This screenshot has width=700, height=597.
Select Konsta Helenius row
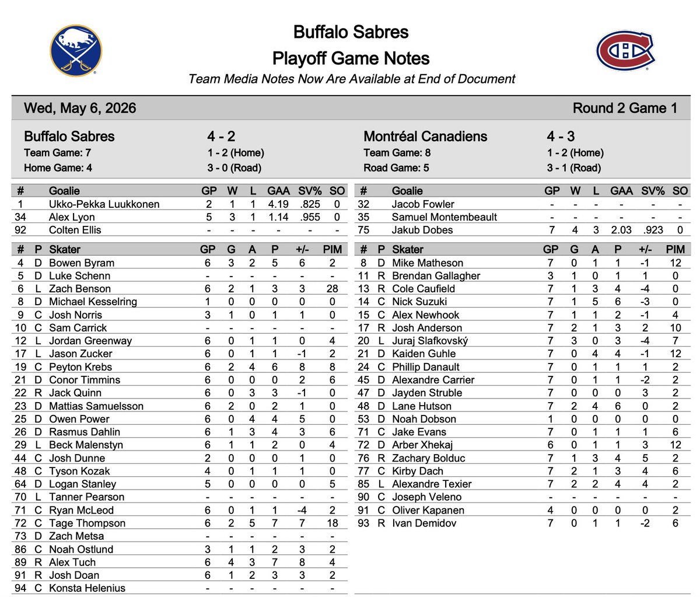pyautogui.click(x=179, y=588)
